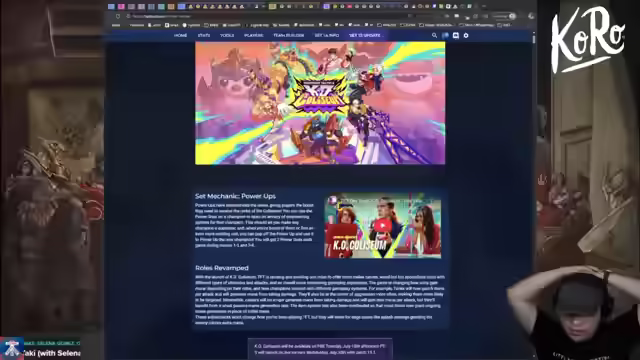Open the STATS navigation item
Image resolution: width=640 pixels, height=360 pixels.
pos(204,36)
